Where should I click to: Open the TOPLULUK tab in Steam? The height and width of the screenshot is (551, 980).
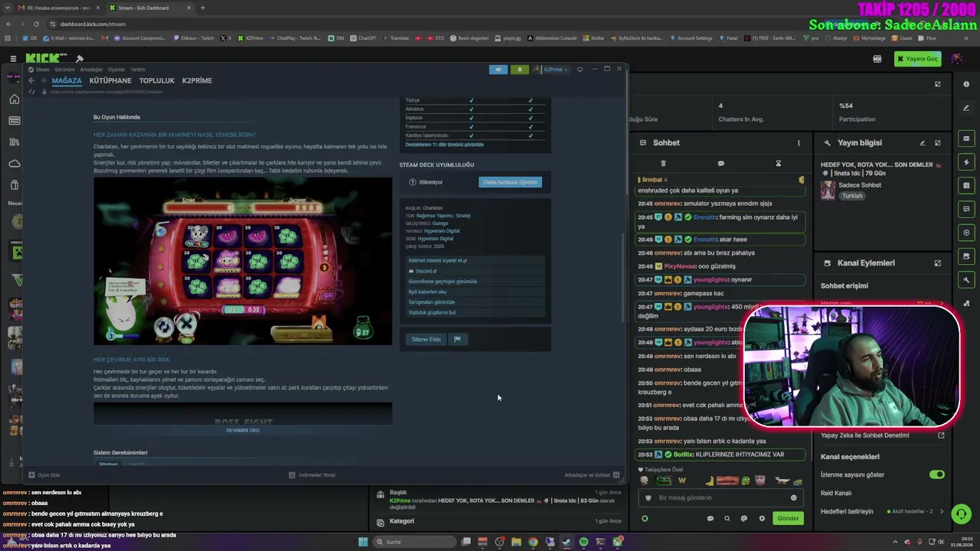(x=157, y=80)
